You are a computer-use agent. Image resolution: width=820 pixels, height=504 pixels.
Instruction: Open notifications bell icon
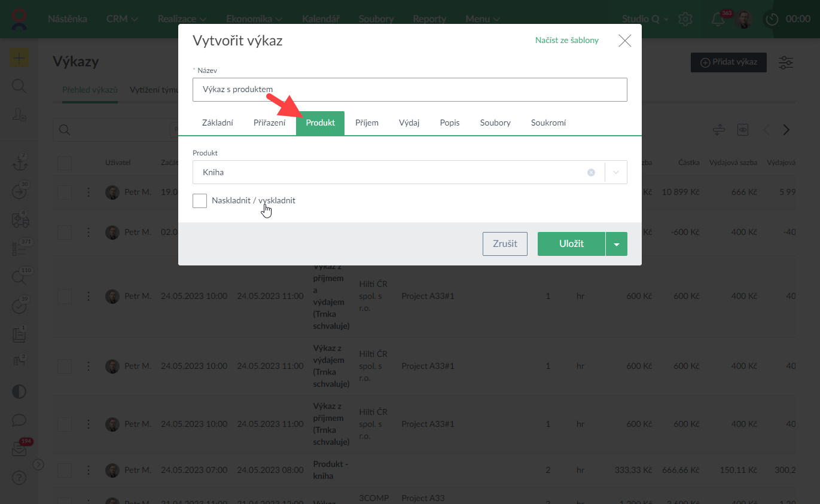718,19
